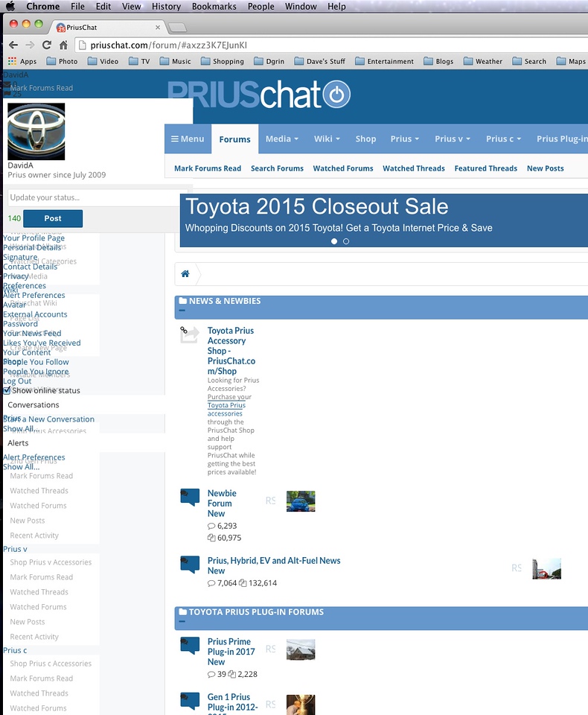Viewport: 588px width, 715px height.
Task: Click the RSS icon for Prius Hybrid EV News
Action: (x=517, y=568)
